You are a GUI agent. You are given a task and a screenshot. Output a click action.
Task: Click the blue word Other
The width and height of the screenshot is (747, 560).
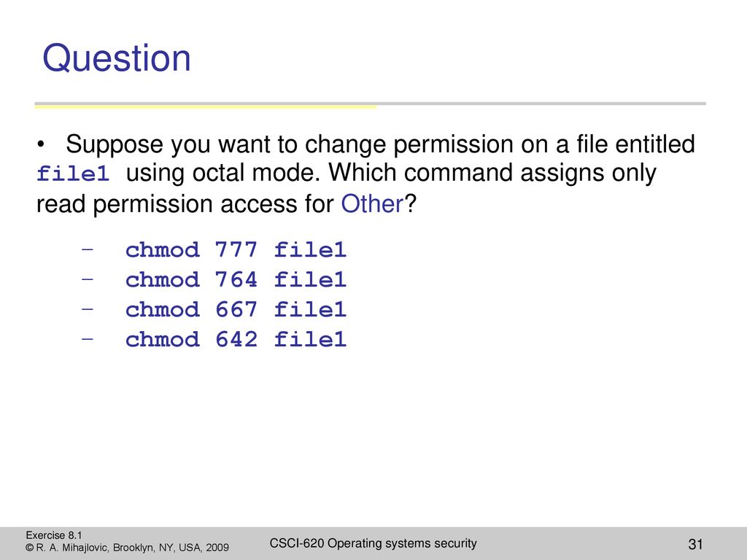point(372,204)
